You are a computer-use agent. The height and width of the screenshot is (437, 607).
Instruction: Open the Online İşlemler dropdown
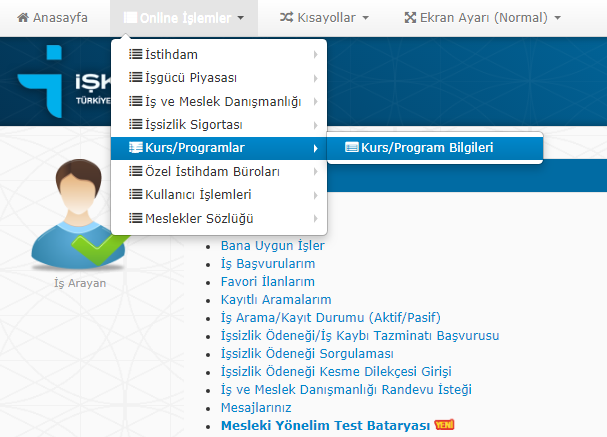(x=183, y=18)
